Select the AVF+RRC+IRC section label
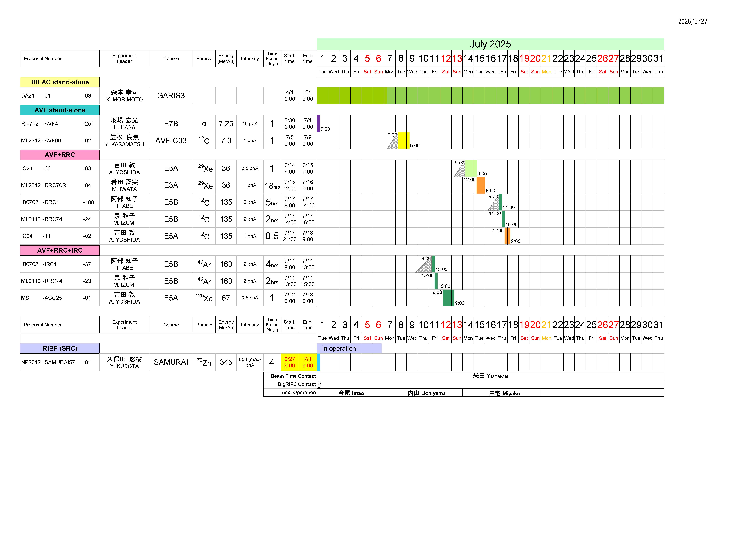Viewport: 756px width, 534px height. (x=60, y=250)
